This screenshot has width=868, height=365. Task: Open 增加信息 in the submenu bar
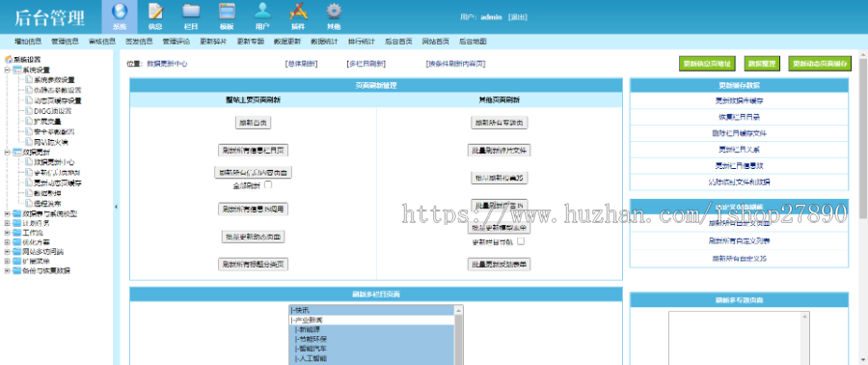28,42
